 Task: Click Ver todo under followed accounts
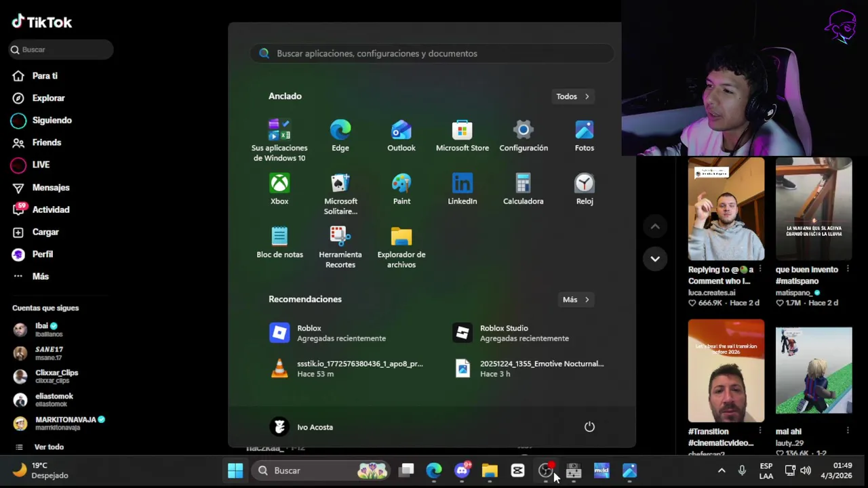41,447
